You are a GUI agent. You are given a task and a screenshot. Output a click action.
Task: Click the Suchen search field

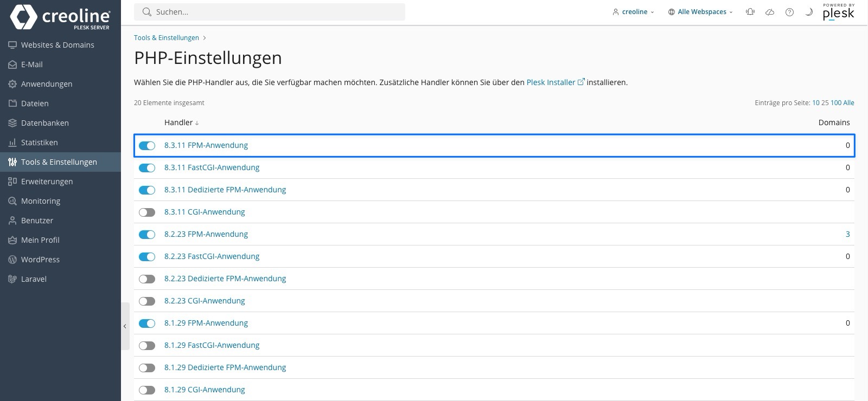click(270, 12)
